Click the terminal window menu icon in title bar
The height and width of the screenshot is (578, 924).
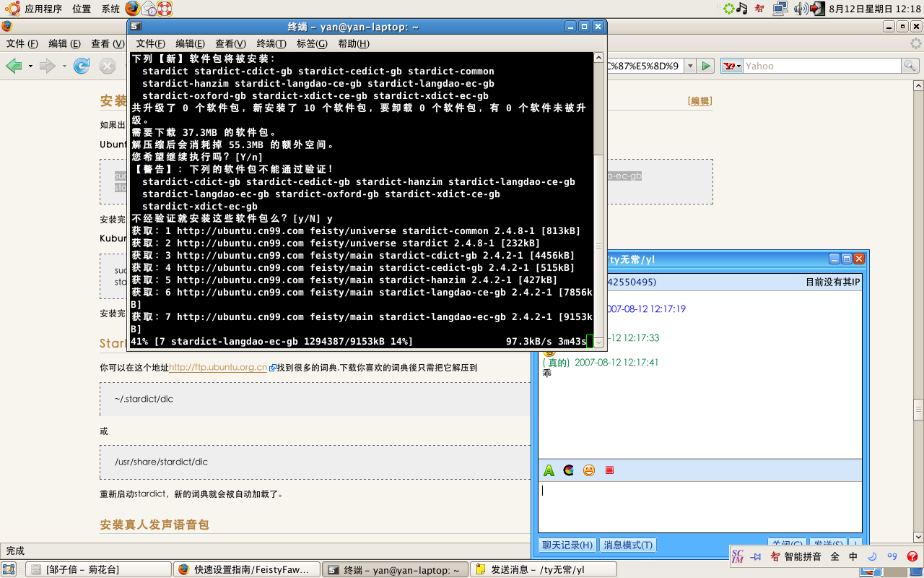pos(136,27)
